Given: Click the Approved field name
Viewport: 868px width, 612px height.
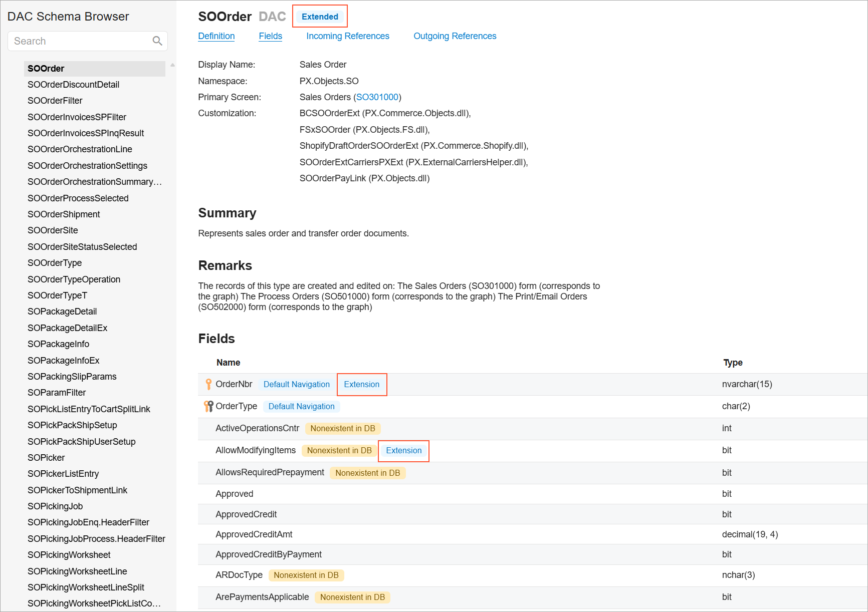Looking at the screenshot, I should 235,494.
